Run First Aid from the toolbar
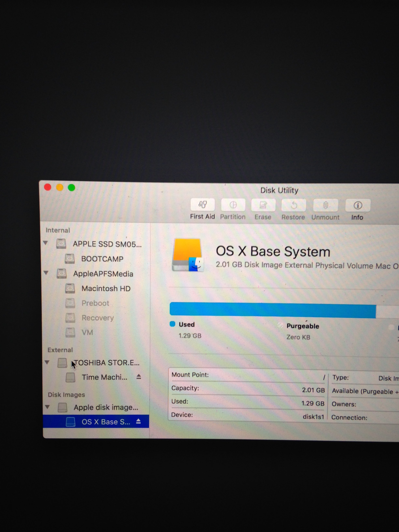The width and height of the screenshot is (399, 532). [x=202, y=204]
